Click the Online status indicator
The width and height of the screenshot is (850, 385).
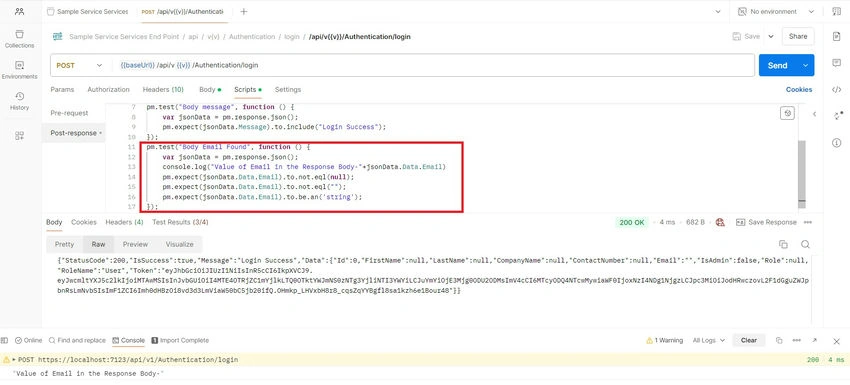(28, 341)
